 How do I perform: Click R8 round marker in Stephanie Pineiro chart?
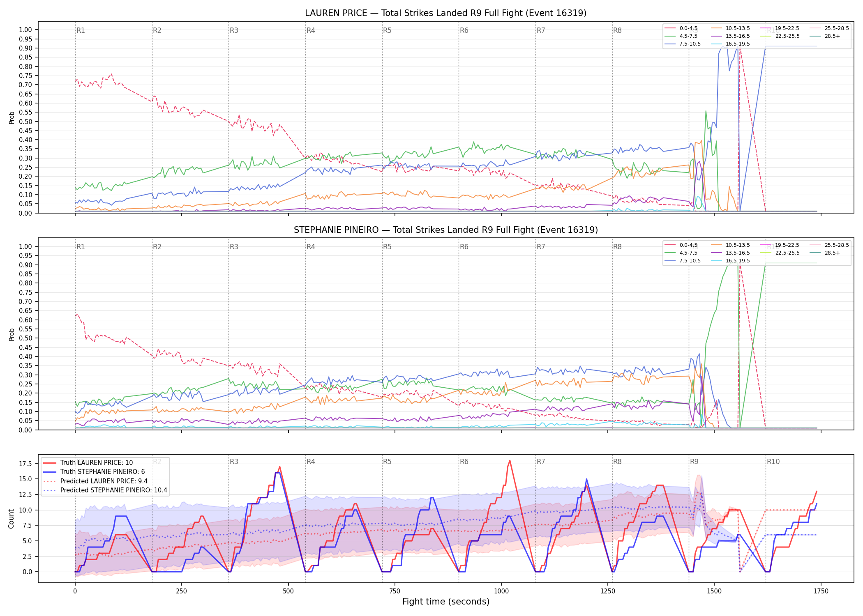click(617, 247)
